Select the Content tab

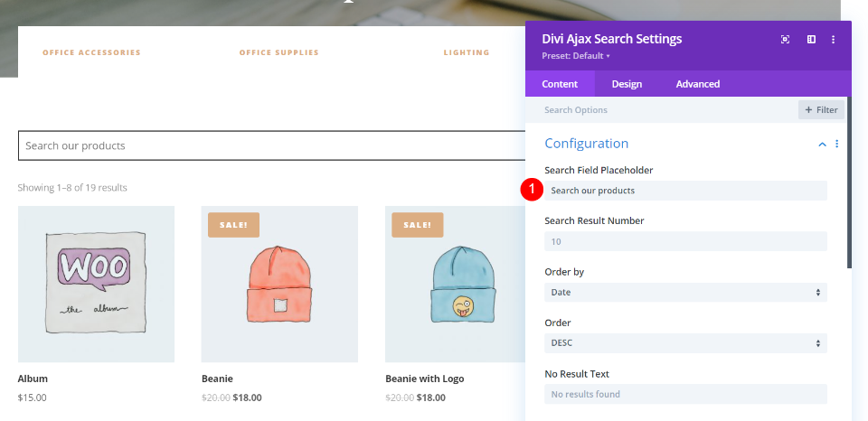click(560, 84)
